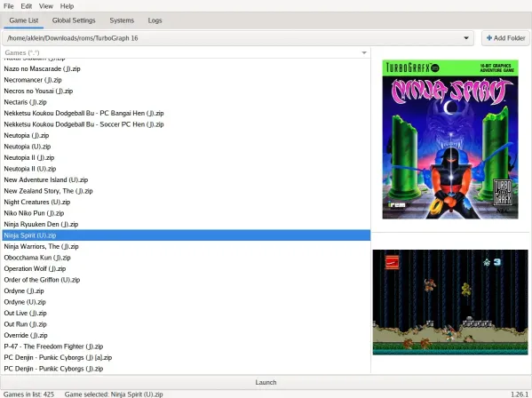Open the Help menu

tap(67, 6)
